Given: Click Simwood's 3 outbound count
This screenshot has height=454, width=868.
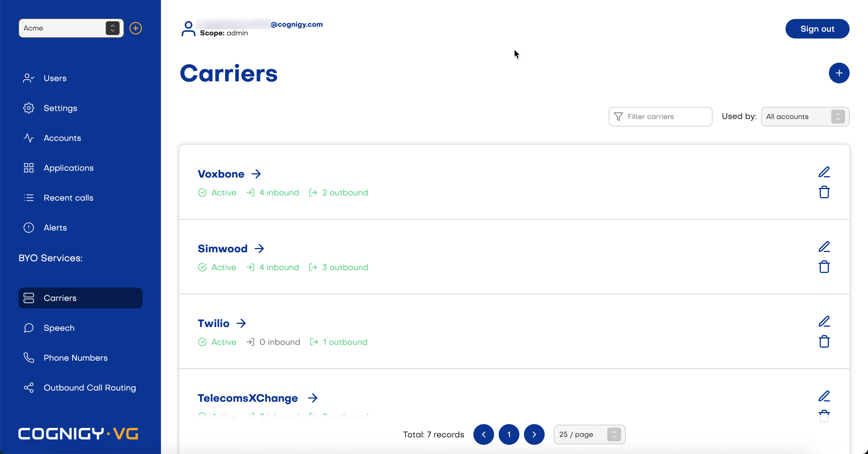Looking at the screenshot, I should pos(338,268).
